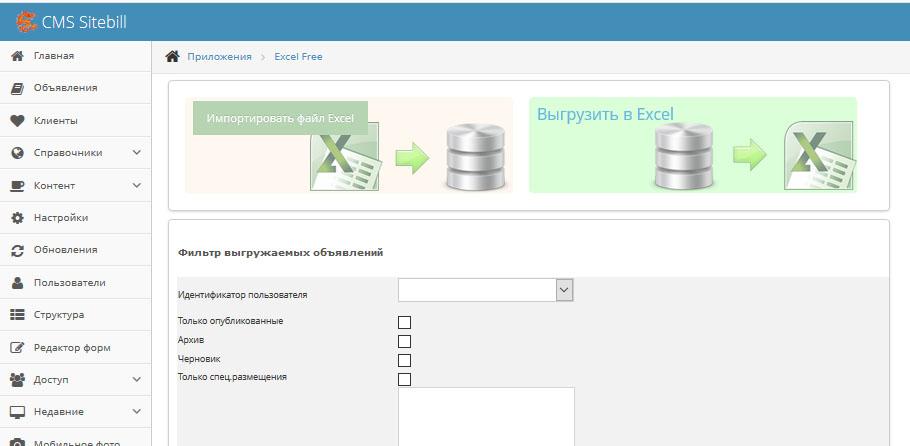Follow the Приложения breadcrumb link
910x446 pixels.
[219, 56]
